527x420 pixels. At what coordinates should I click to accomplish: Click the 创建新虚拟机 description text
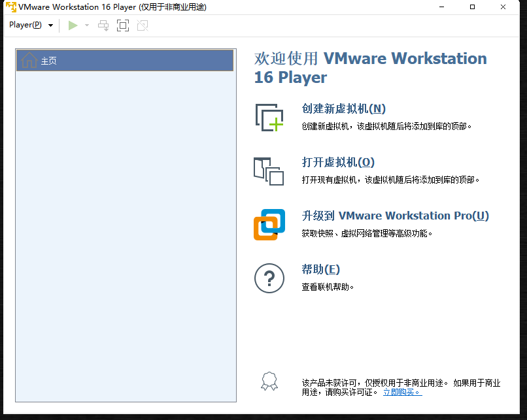[x=386, y=127]
